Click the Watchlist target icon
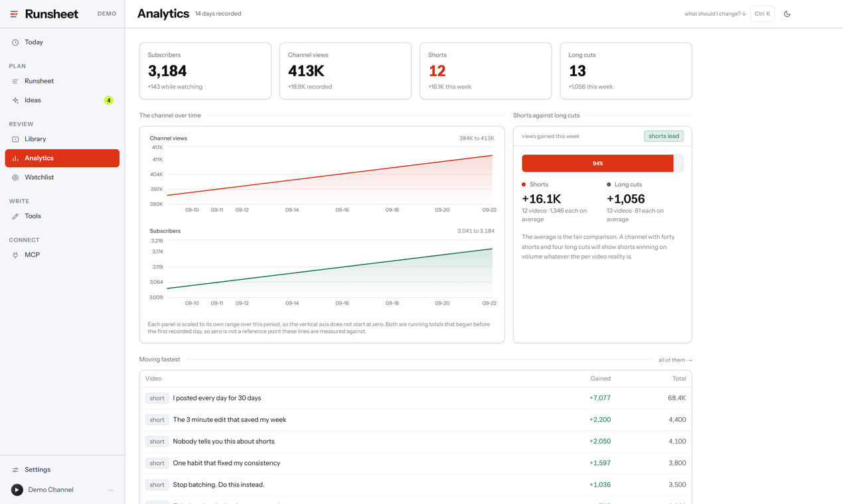The image size is (843, 504). click(15, 178)
